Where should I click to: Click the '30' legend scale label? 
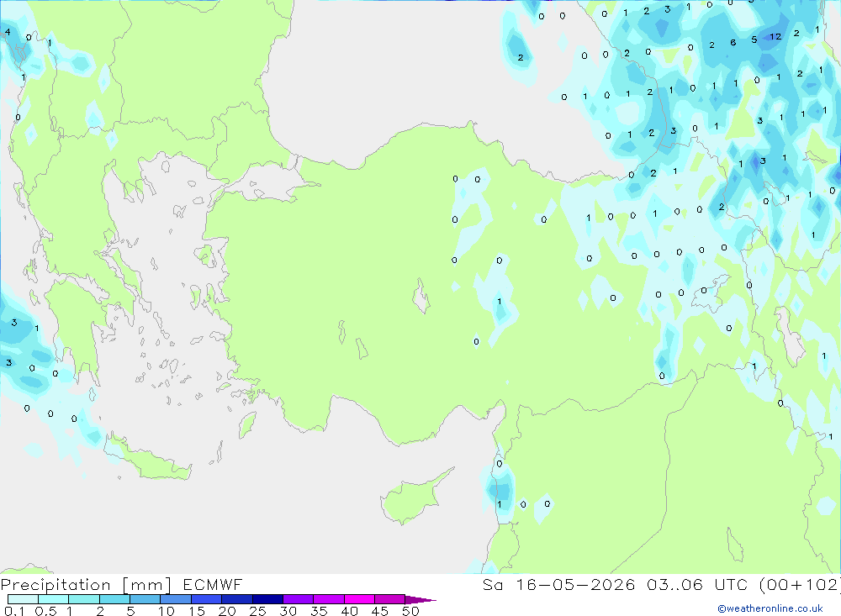(x=288, y=611)
